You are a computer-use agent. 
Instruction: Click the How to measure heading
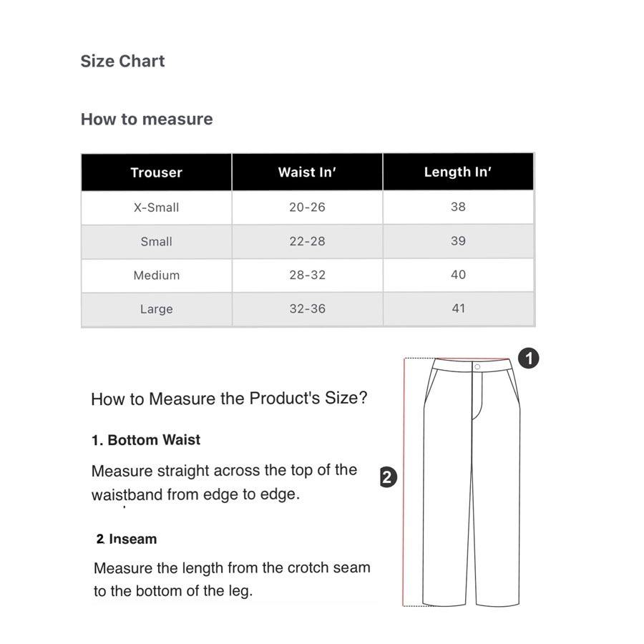pyautogui.click(x=147, y=119)
